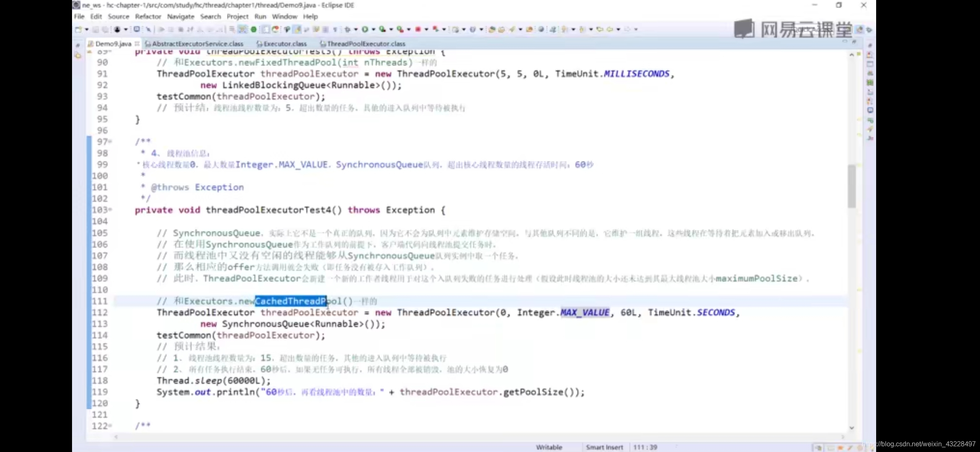980x452 pixels.
Task: Toggle Show Whitespace Characters pilcrow icon
Action: (x=335, y=29)
